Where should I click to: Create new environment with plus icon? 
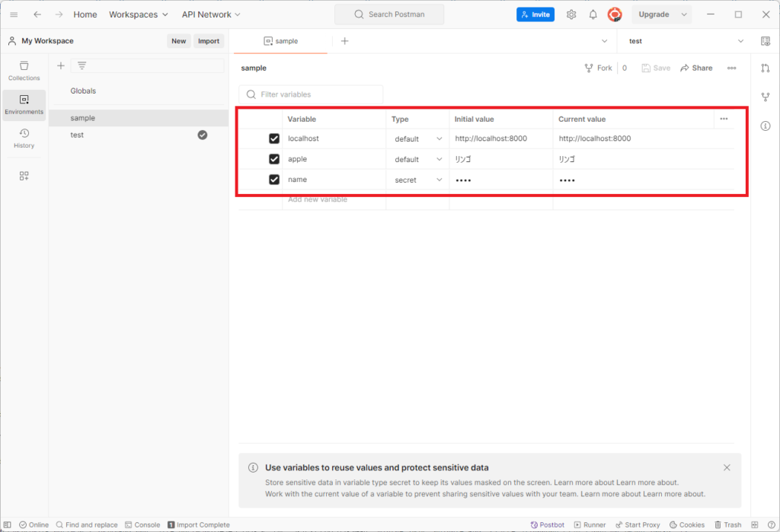click(61, 65)
